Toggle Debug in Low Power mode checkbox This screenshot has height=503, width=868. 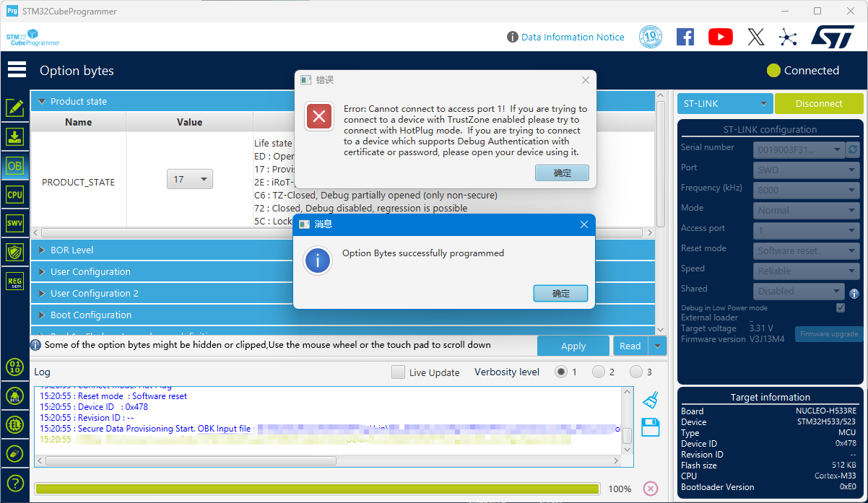click(840, 307)
